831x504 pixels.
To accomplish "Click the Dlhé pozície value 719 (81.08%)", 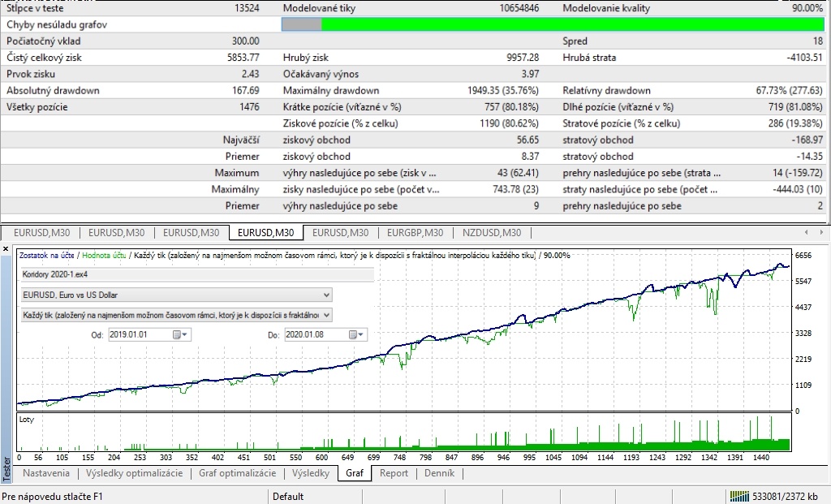I will (x=795, y=106).
